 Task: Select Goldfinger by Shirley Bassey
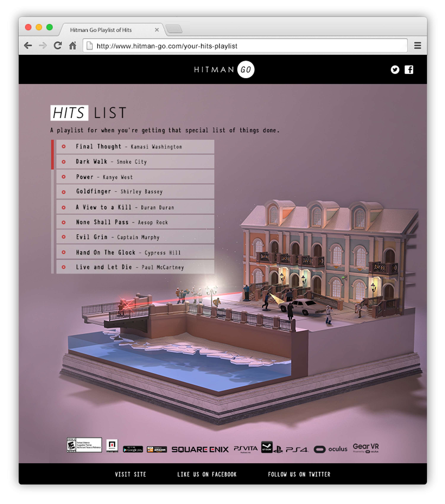135,192
